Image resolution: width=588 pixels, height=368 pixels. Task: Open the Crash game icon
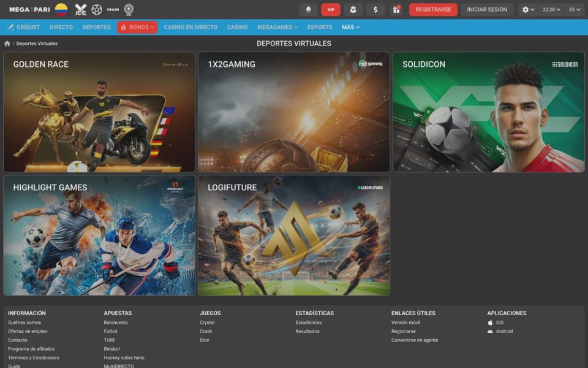coord(113,9)
